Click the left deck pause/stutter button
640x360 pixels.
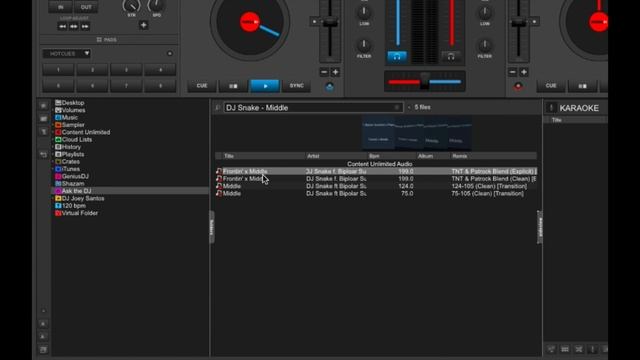click(x=233, y=86)
